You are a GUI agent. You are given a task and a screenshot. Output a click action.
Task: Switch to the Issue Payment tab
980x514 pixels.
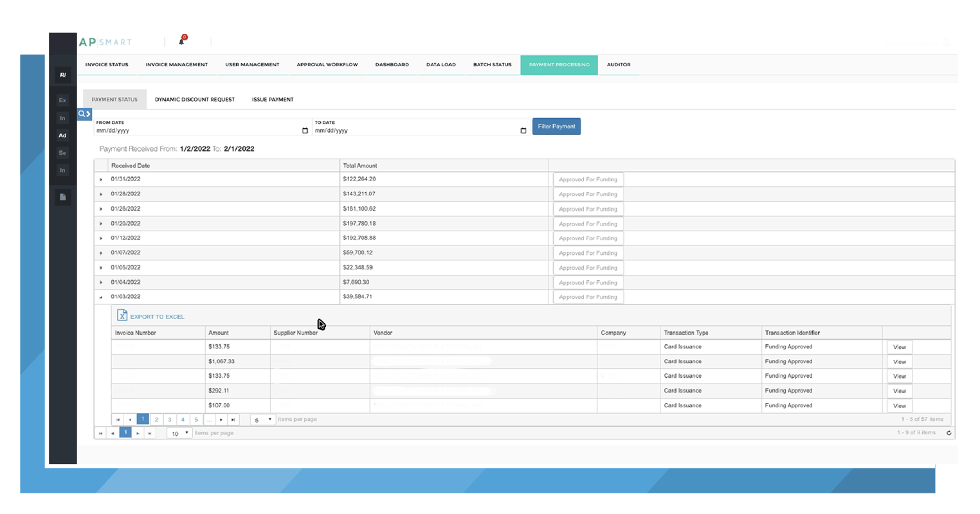273,100
